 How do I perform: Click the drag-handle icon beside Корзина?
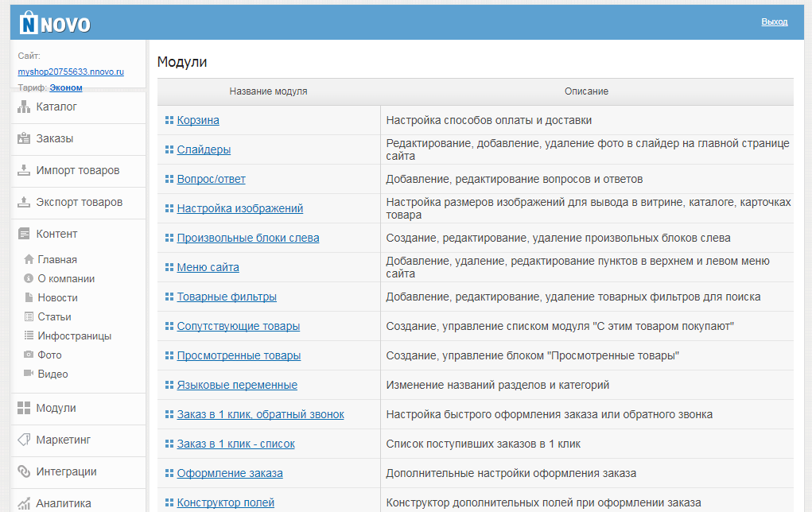[x=168, y=119]
